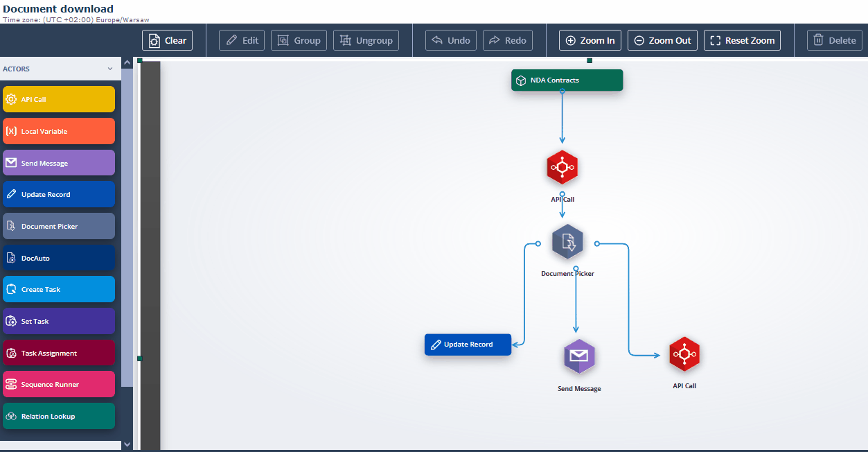Click the output port under NDA Contracts node
868x452 pixels.
(562, 91)
